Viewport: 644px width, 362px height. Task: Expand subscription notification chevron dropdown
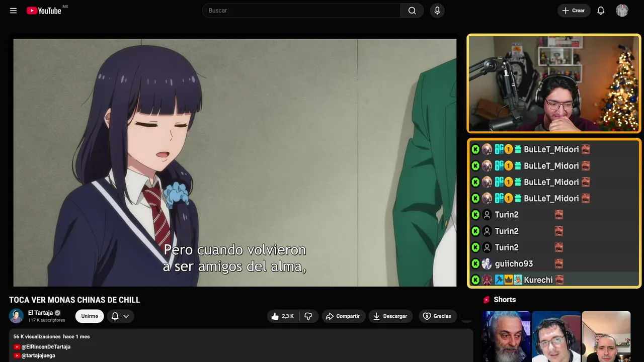pyautogui.click(x=126, y=316)
